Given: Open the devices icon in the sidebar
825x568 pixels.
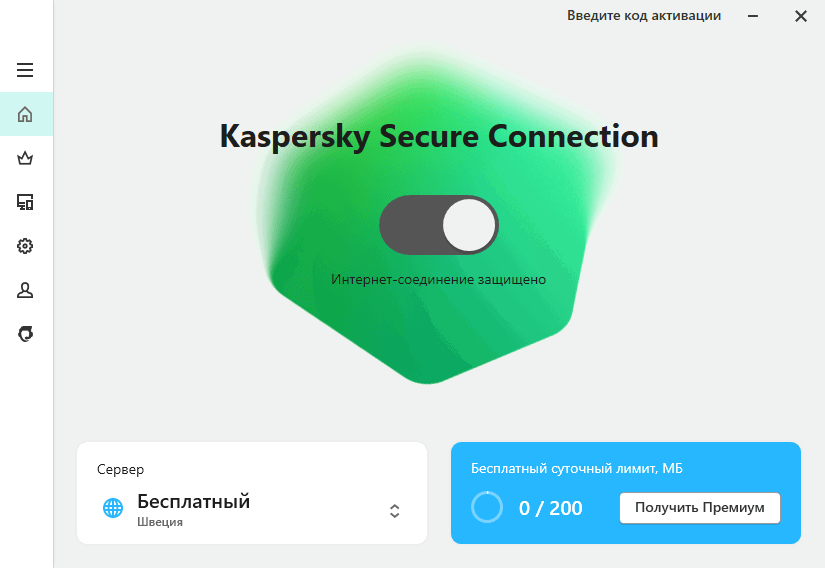Looking at the screenshot, I should 25,202.
